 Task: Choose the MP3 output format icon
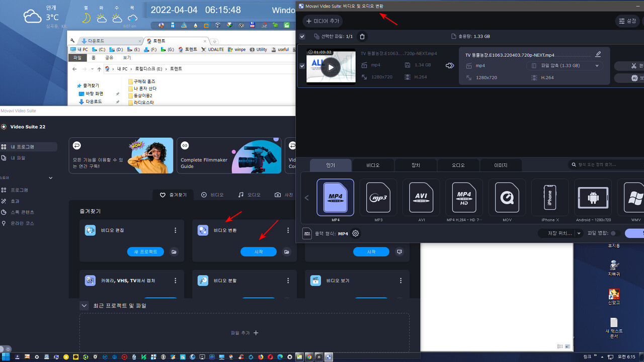pos(378,198)
